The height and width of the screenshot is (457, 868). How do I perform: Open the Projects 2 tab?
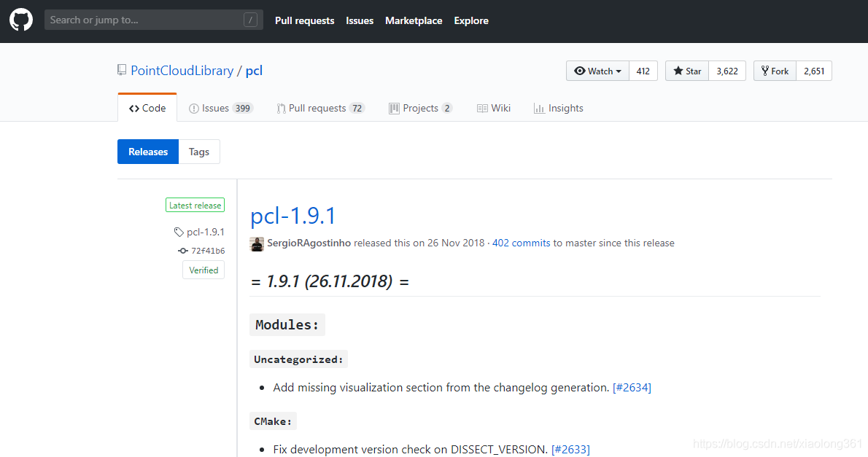421,108
